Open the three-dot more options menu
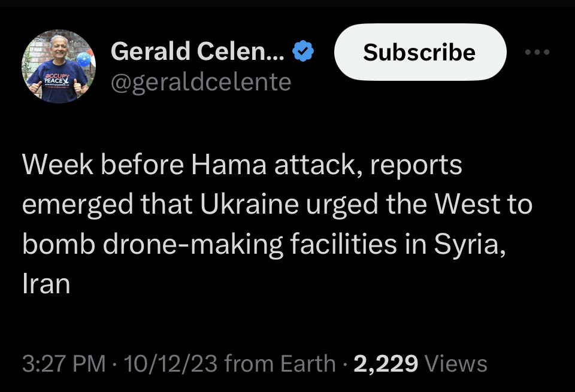575x392 pixels. pos(537,52)
